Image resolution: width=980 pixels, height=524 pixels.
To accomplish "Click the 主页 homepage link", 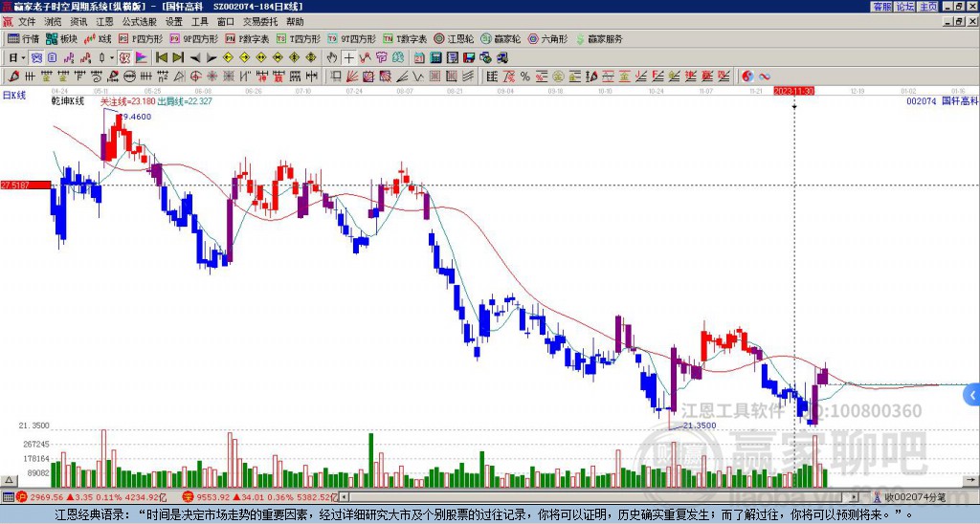I will [927, 7].
